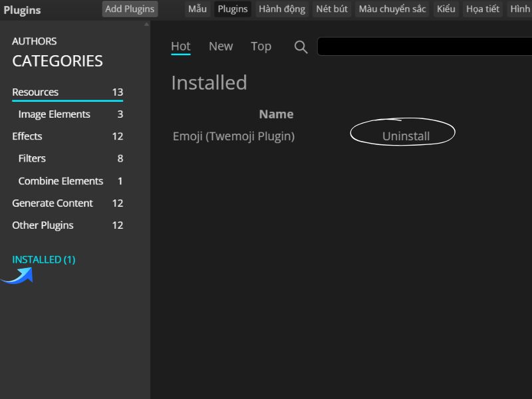Click the Name column header
The width and height of the screenshot is (532, 399).
click(276, 114)
